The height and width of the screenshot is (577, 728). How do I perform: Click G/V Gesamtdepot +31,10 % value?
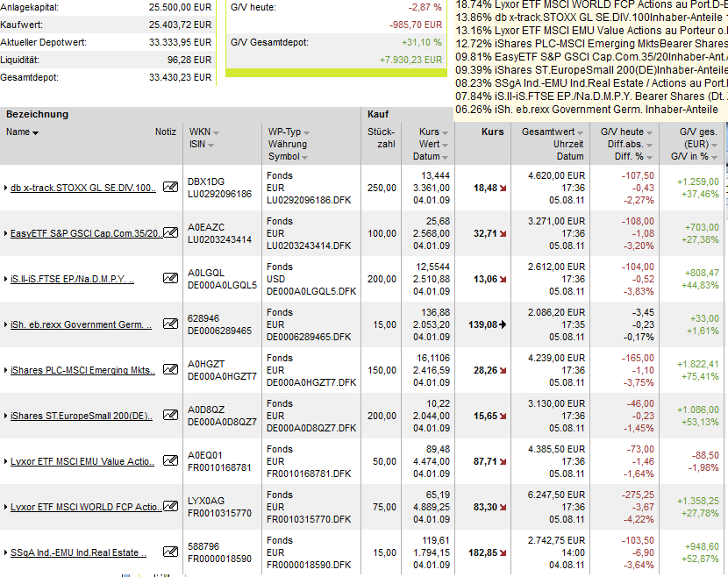(x=422, y=42)
